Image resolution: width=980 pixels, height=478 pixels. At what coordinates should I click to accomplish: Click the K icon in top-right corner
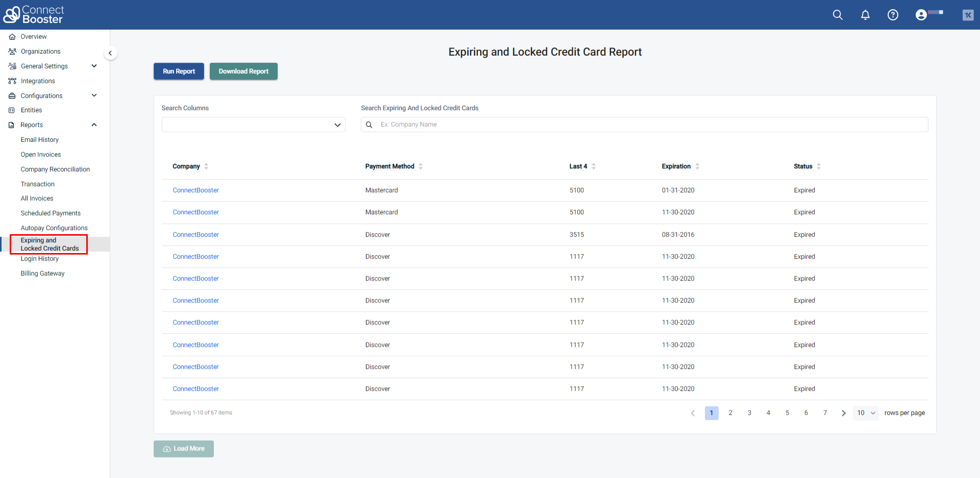[x=968, y=15]
